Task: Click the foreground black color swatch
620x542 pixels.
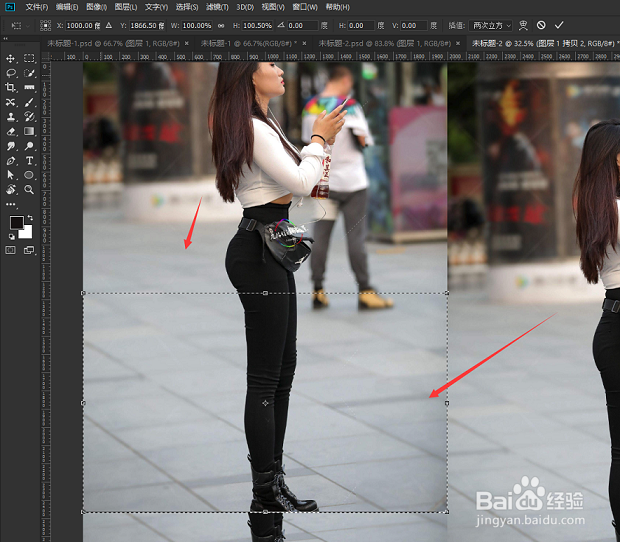Action: point(16,223)
